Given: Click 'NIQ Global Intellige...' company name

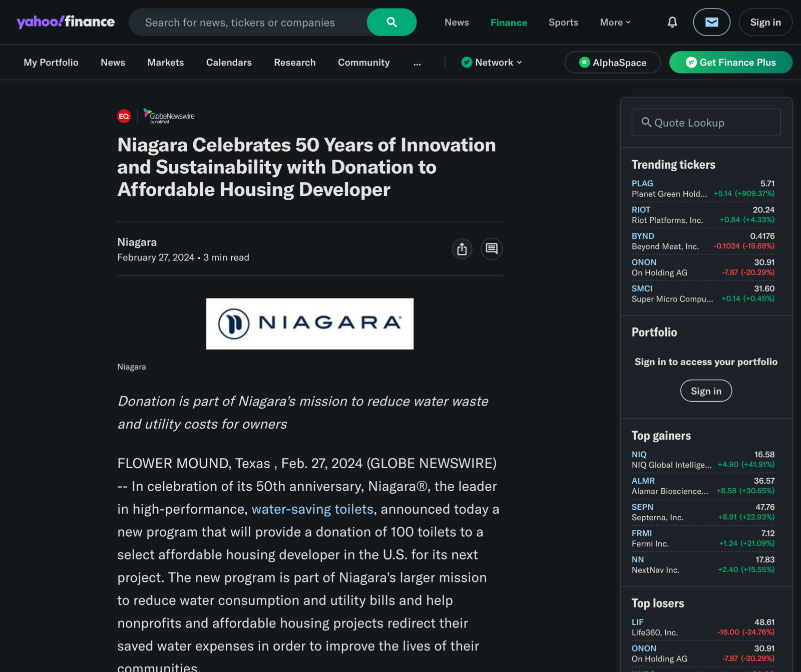Looking at the screenshot, I should 671,465.
